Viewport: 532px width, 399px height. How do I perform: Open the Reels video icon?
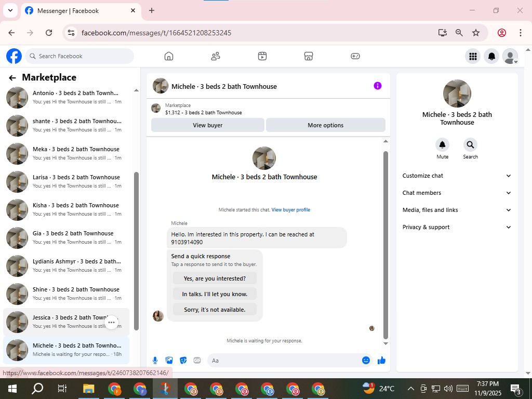point(262,56)
